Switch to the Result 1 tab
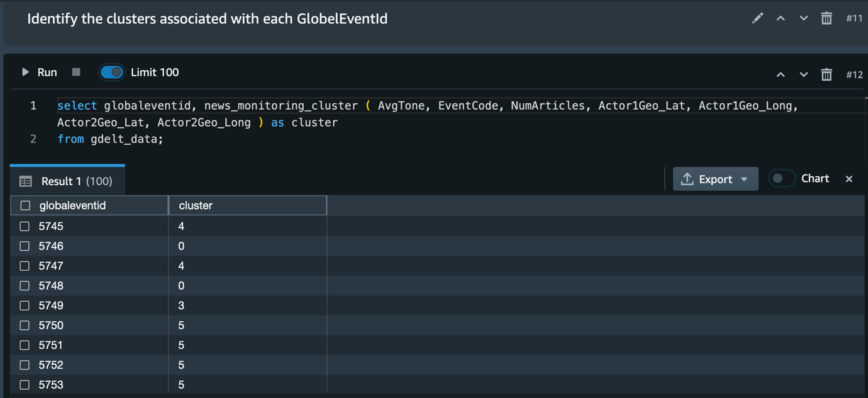 67,181
